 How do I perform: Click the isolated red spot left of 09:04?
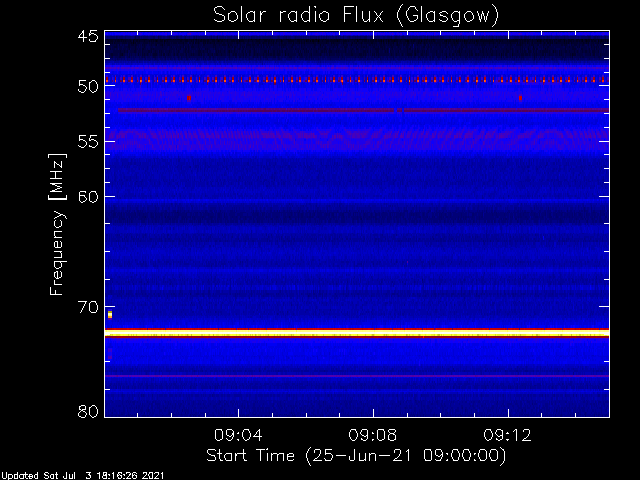click(x=189, y=97)
